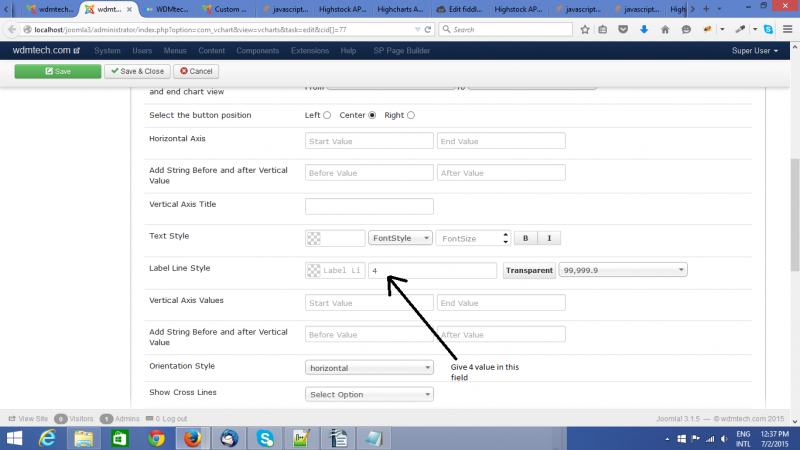Open the Components menu
This screenshot has width=800, height=450.
257,50
